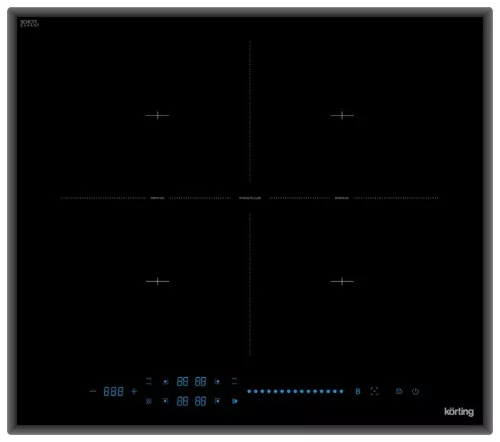Tap the child lock padlock icon
This screenshot has height=442, width=500.
click(x=399, y=391)
